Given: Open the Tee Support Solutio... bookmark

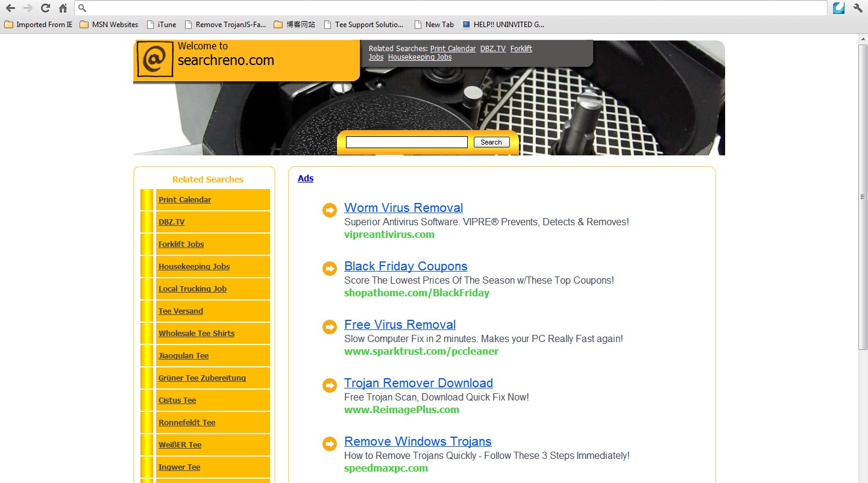Looking at the screenshot, I should point(364,25).
